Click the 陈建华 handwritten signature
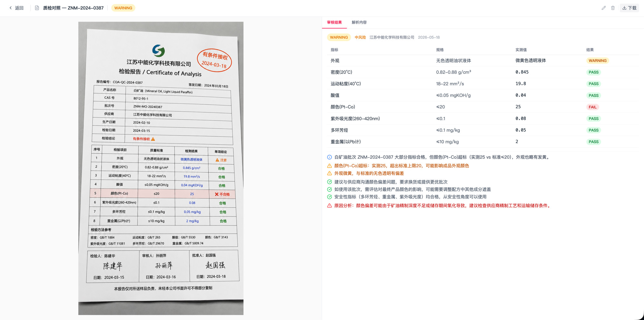 tap(112, 266)
